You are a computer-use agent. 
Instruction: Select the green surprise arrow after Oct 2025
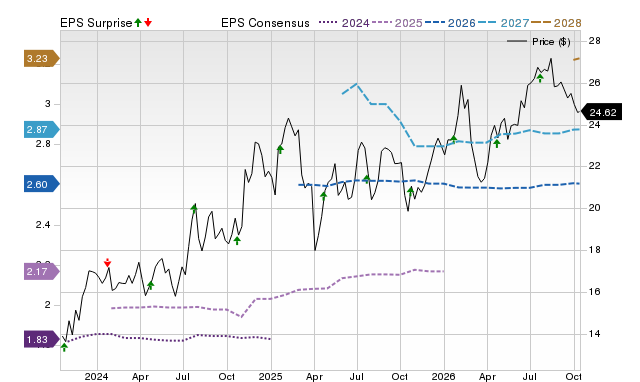click(x=411, y=191)
